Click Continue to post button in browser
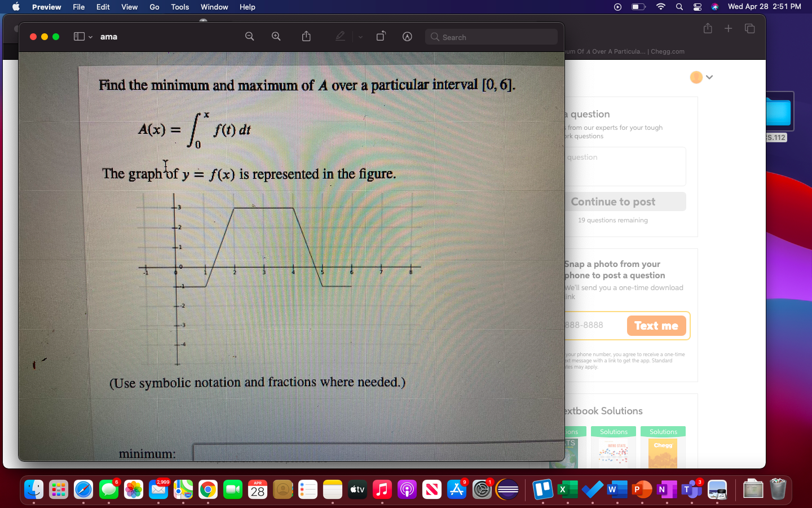 (x=625, y=202)
